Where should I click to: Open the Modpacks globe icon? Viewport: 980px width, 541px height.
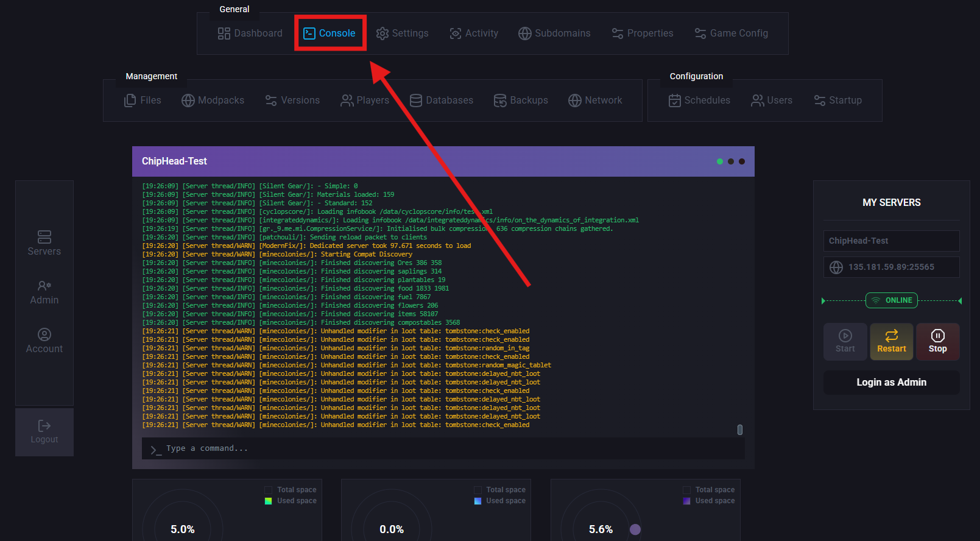click(x=188, y=101)
